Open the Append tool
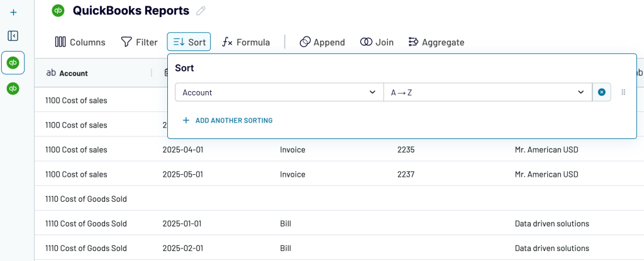 (323, 42)
